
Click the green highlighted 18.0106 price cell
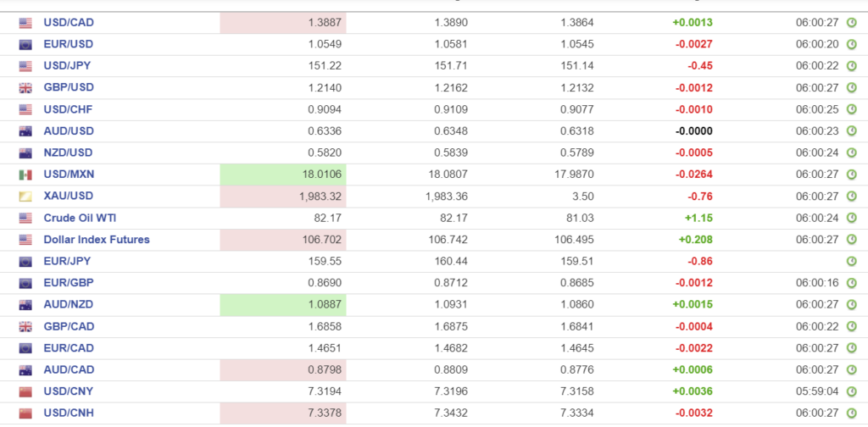(283, 175)
